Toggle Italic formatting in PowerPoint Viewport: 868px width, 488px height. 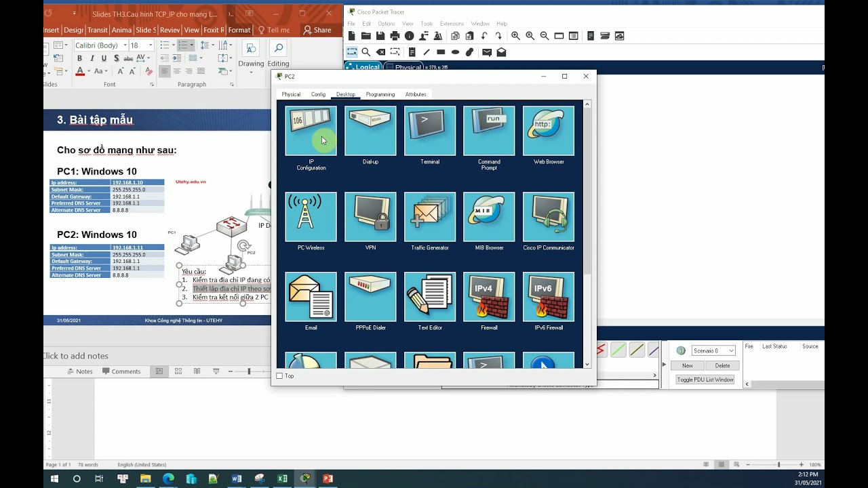click(92, 59)
